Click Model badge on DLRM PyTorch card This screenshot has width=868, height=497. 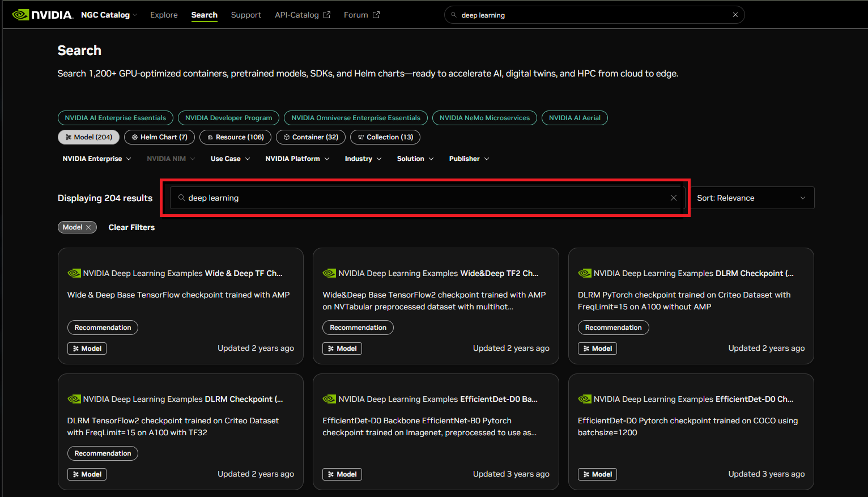click(x=597, y=349)
